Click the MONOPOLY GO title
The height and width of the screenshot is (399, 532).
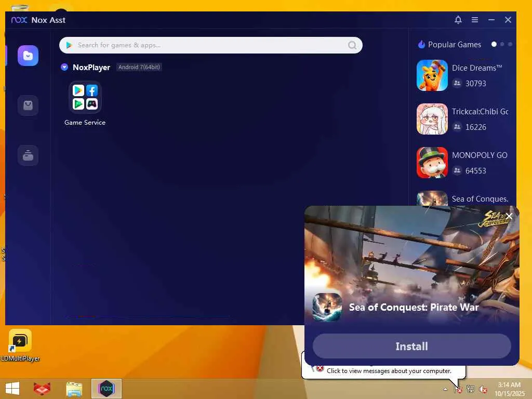(x=480, y=155)
